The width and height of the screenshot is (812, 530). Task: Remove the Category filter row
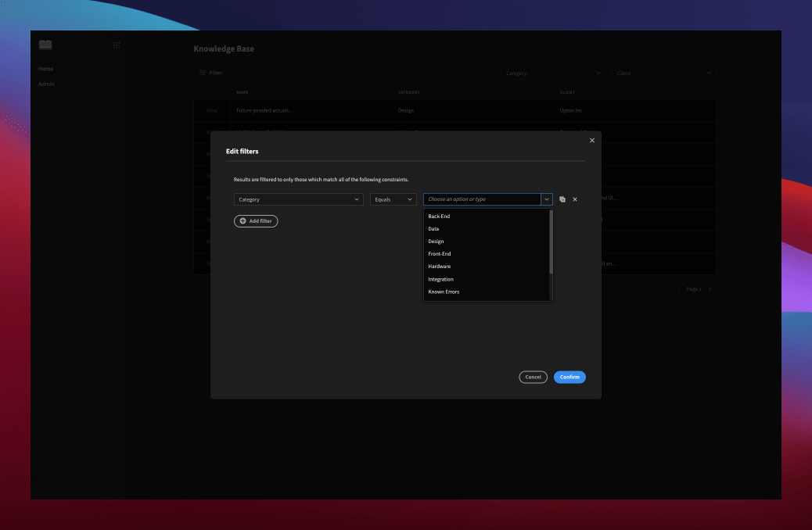click(575, 199)
